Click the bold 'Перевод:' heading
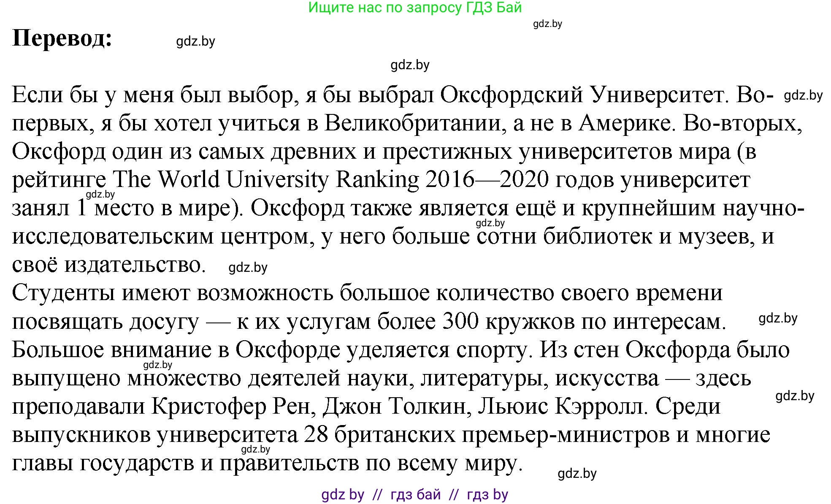Image resolution: width=831 pixels, height=504 pixels. pyautogui.click(x=62, y=38)
